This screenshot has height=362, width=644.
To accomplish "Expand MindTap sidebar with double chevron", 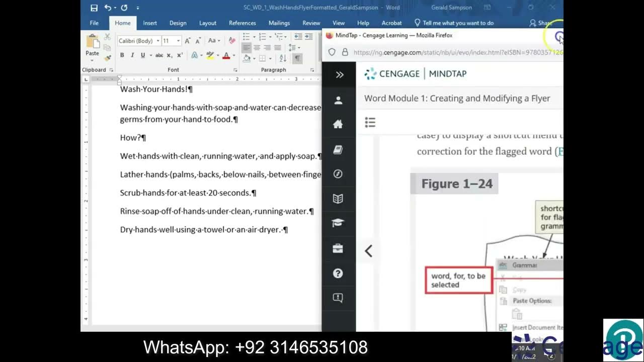I will point(340,75).
